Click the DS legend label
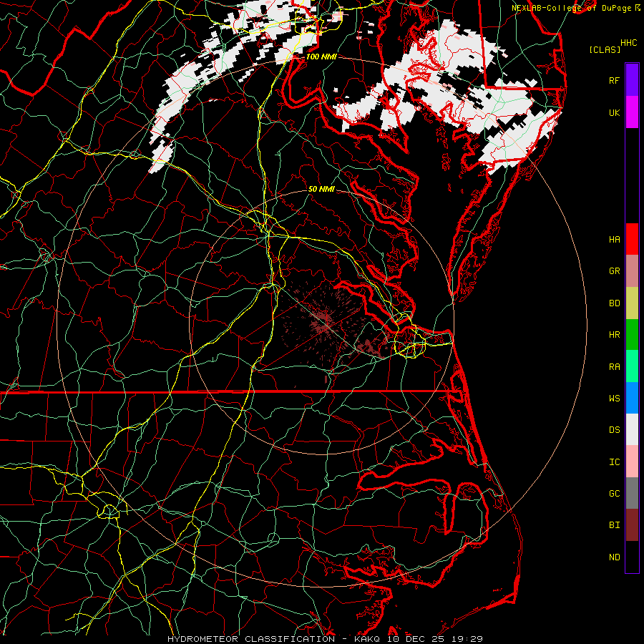 (615, 430)
